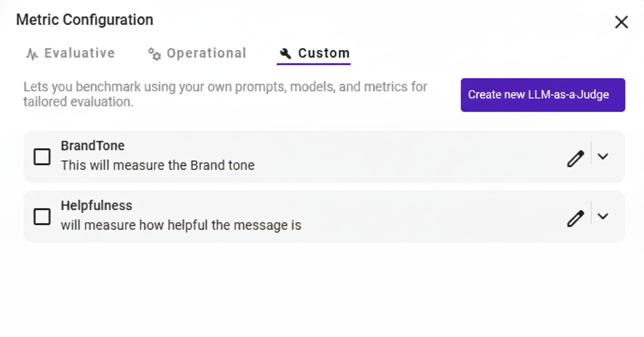Screen dimensions: 644x337
Task: Click the pulse icon beside Evaluative
Action: point(32,54)
